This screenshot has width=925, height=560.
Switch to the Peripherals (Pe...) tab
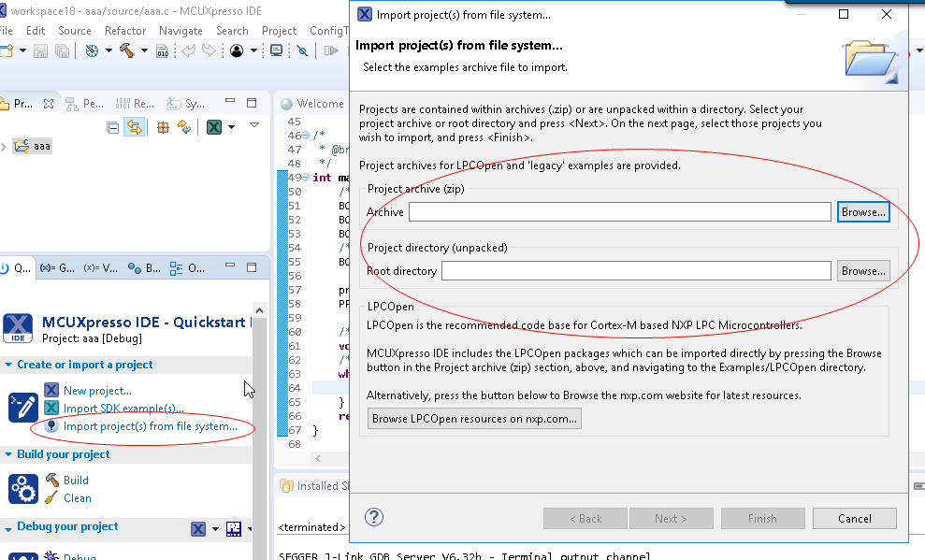coord(84,104)
